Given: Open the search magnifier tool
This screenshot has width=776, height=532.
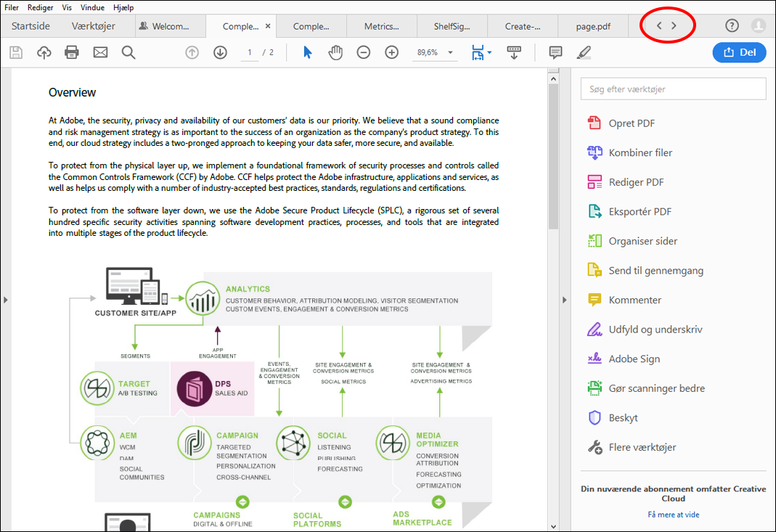Looking at the screenshot, I should click(x=128, y=52).
